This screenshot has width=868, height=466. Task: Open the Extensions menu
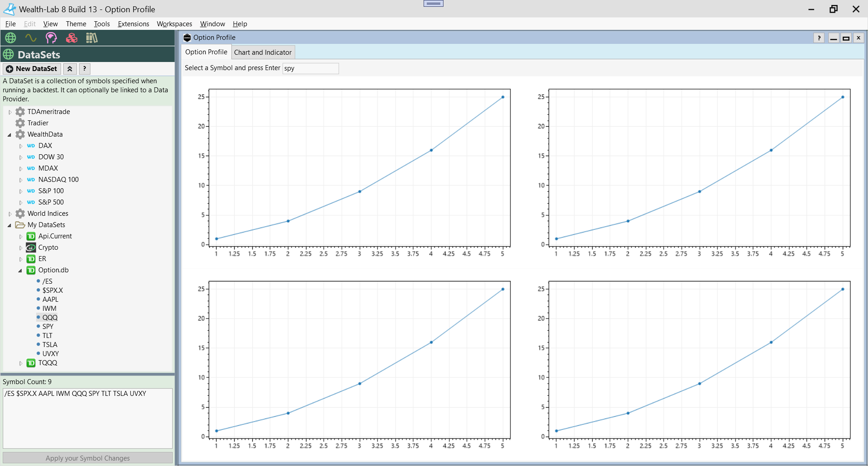[133, 24]
